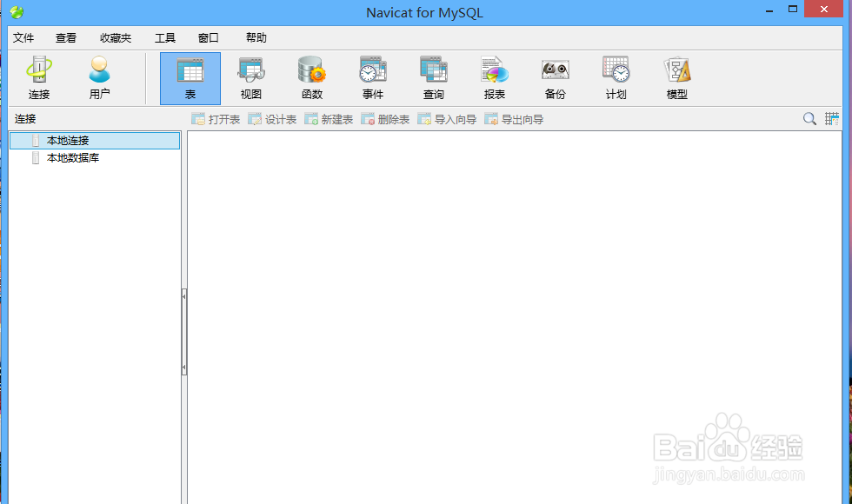Click 打开表 (Open Table) button

click(x=216, y=120)
